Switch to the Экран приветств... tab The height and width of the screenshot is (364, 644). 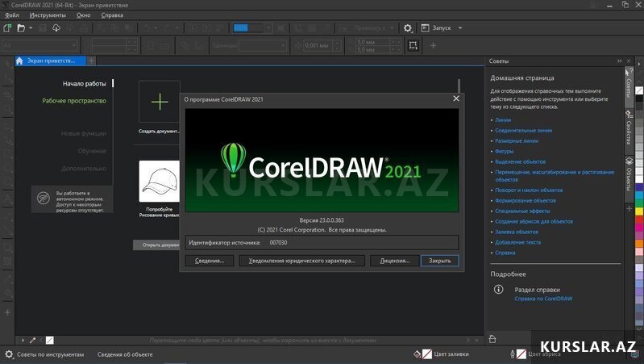point(51,61)
